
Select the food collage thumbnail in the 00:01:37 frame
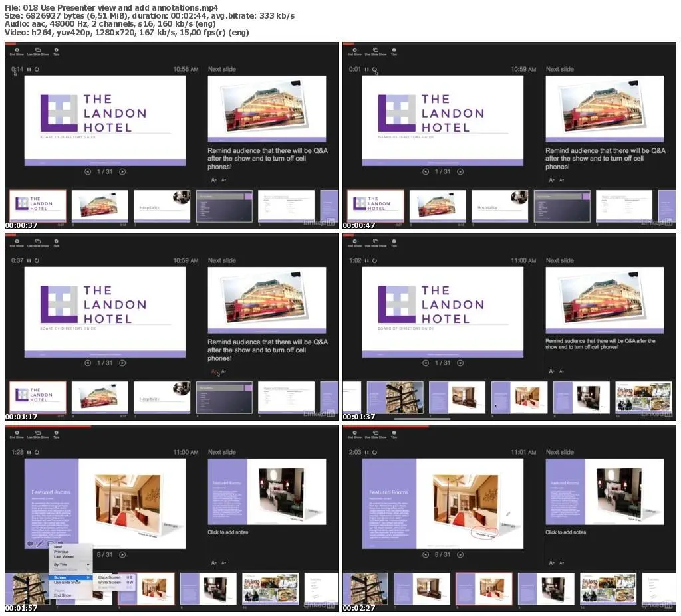[x=644, y=397]
